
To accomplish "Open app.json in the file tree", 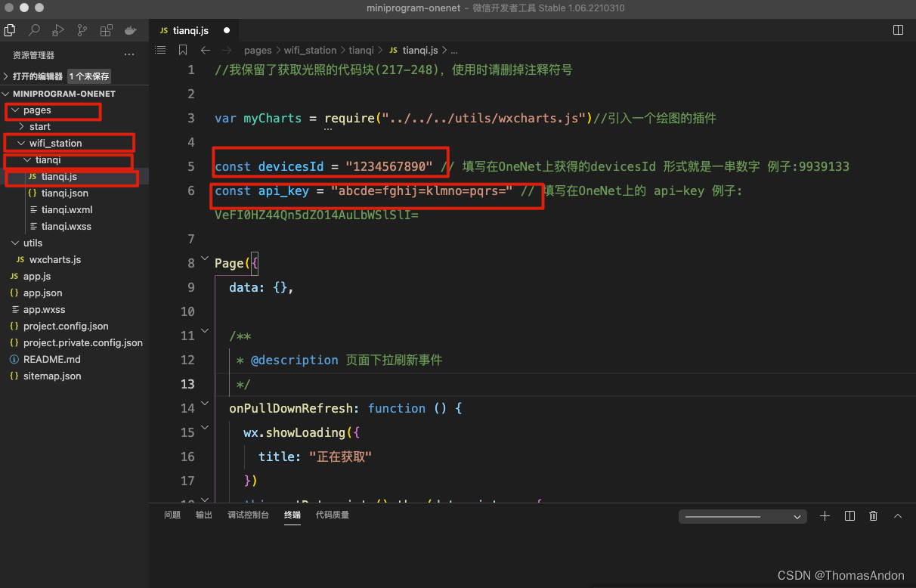I will (x=42, y=293).
